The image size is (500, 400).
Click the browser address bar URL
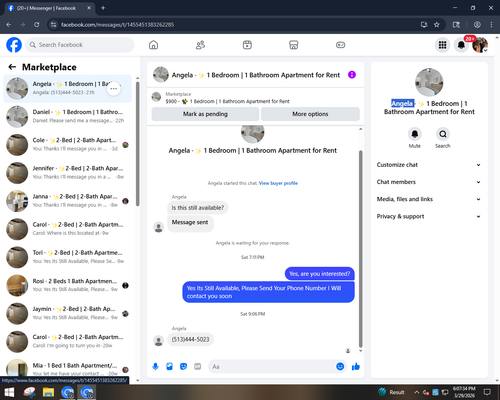117,25
